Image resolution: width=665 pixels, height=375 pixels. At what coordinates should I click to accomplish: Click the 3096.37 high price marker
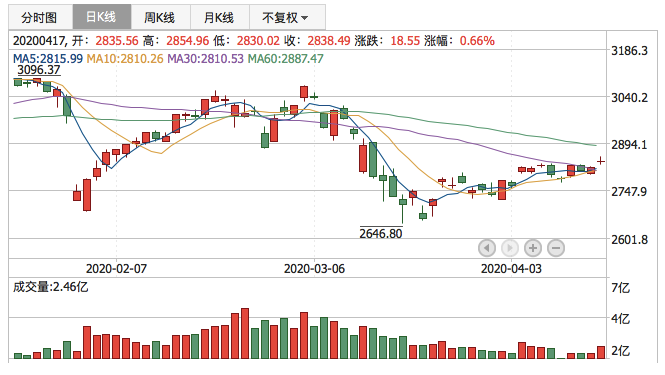[39, 70]
